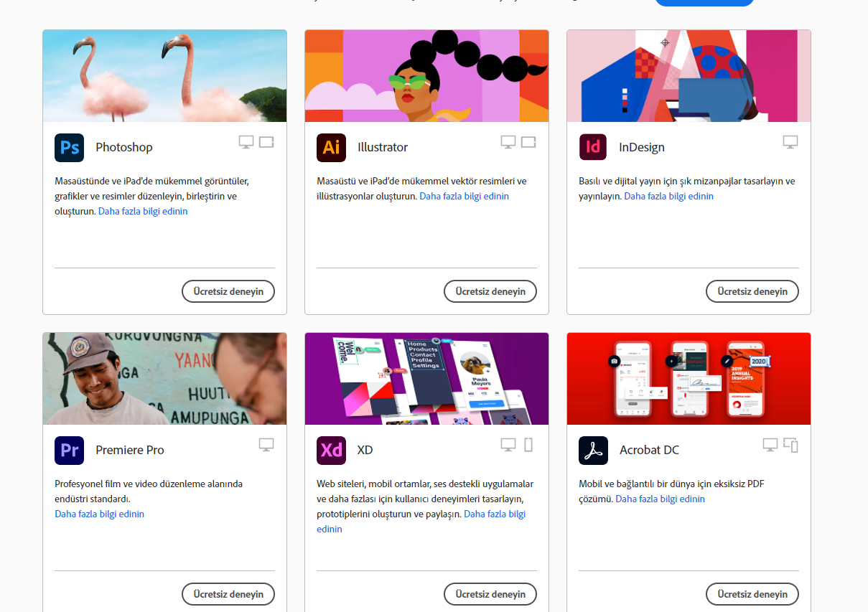Start free trial of Premiere Pro
868x612 pixels.
(228, 594)
